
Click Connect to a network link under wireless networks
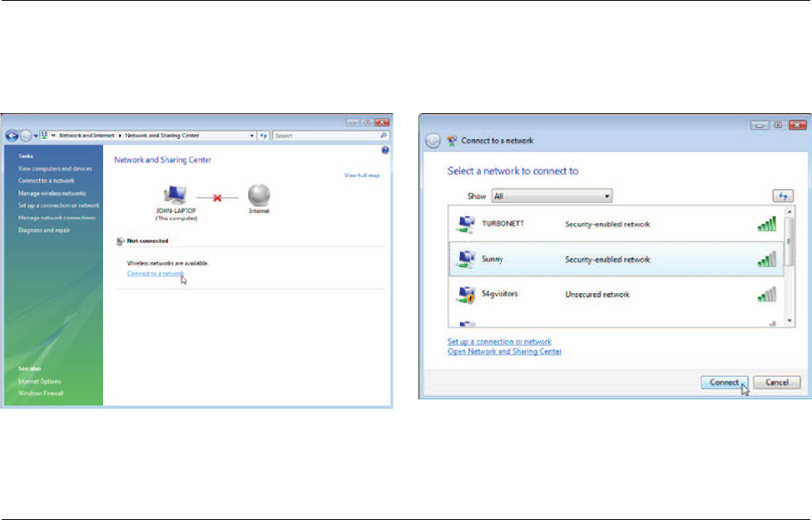coord(156,274)
